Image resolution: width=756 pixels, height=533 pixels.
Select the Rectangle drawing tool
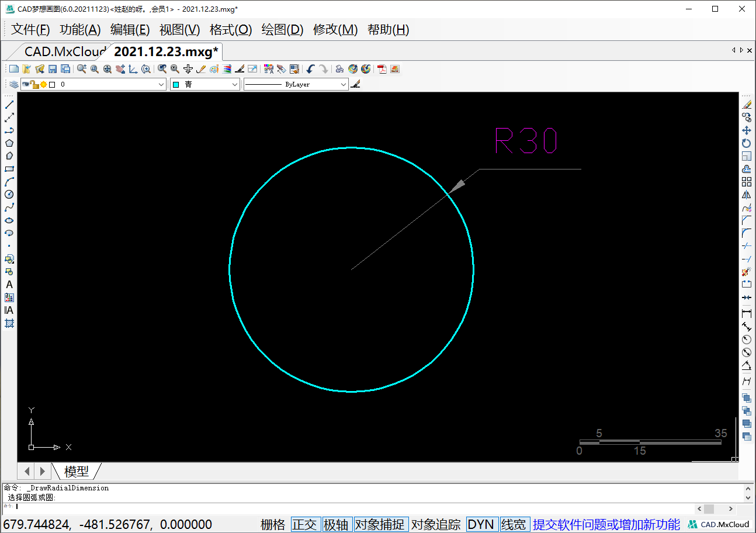(x=9, y=169)
